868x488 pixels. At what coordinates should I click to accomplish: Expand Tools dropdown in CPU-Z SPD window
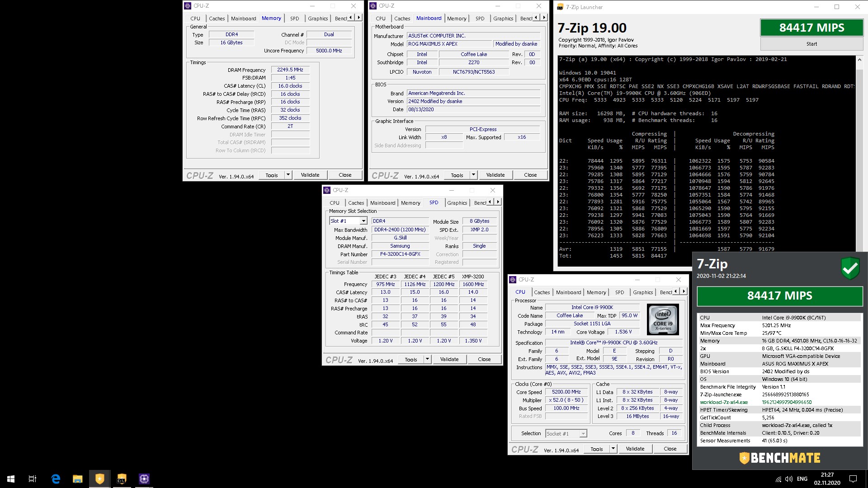click(x=427, y=359)
